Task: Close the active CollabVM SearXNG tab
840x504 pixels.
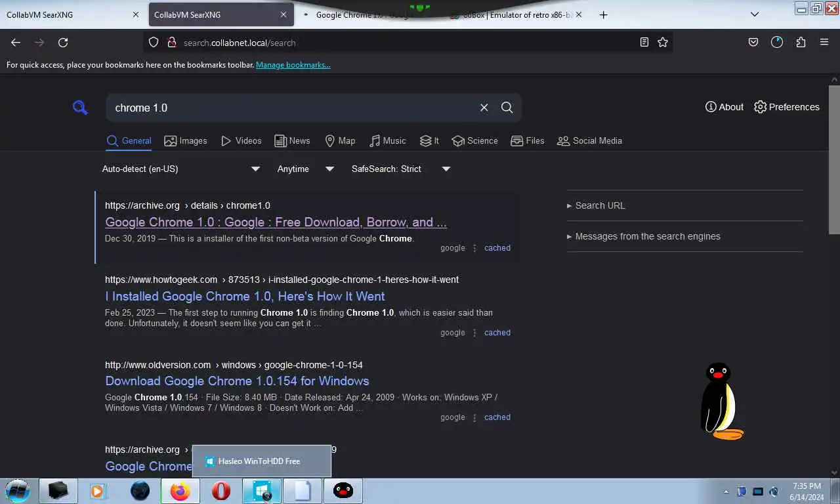Action: pyautogui.click(x=283, y=14)
